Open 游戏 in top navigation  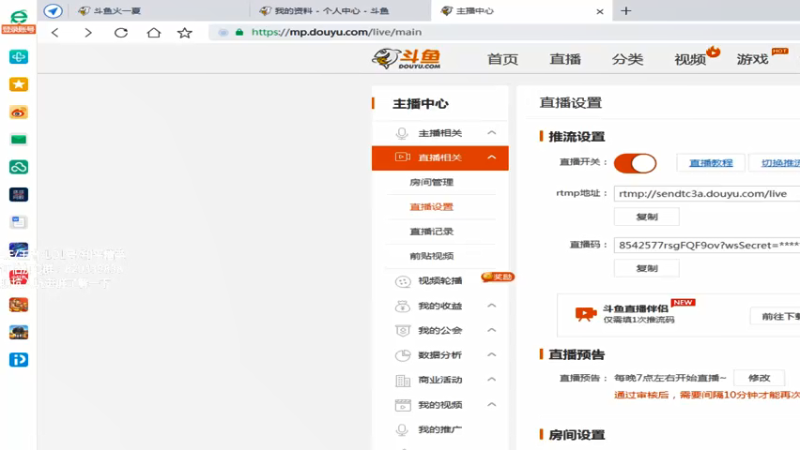[752, 59]
